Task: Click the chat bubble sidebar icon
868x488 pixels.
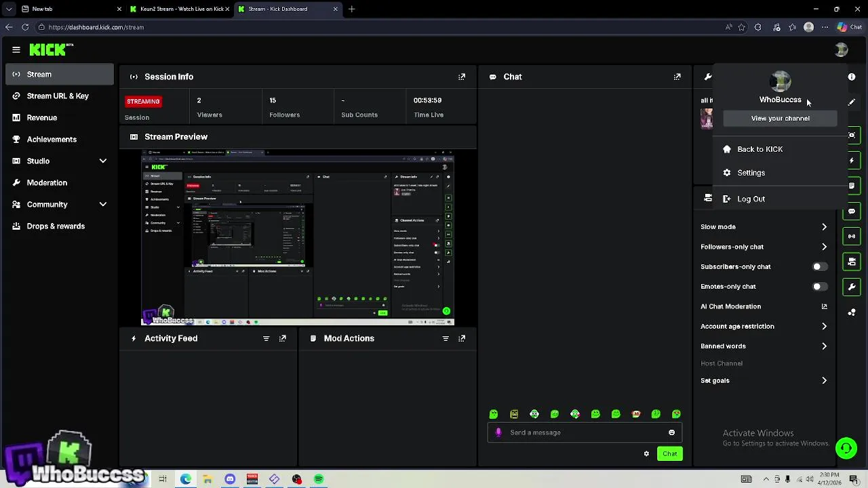Action: [x=852, y=211]
